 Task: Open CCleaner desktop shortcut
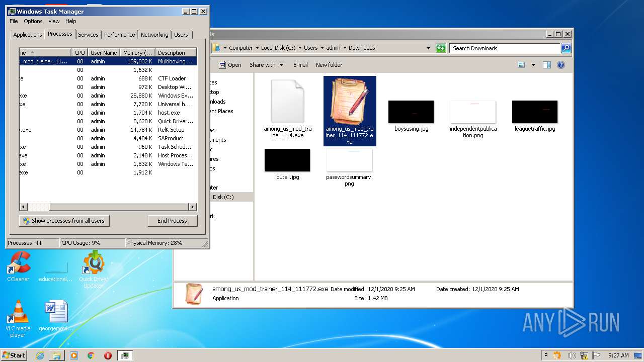pos(18,266)
